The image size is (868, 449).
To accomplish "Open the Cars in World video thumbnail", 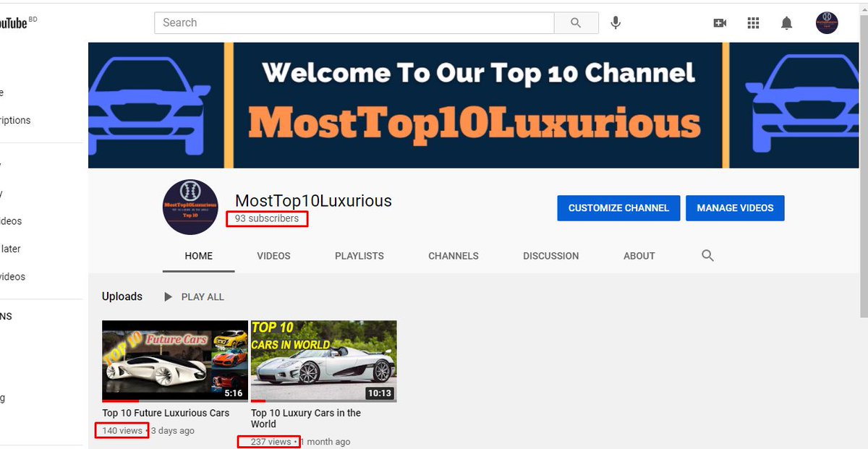I will [x=324, y=362].
